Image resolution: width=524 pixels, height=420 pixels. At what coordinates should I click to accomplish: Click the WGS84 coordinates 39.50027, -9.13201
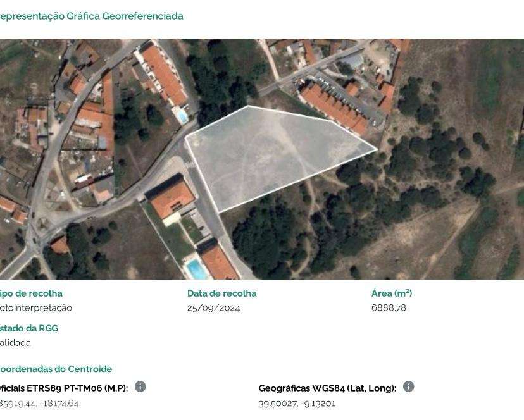[x=297, y=404]
